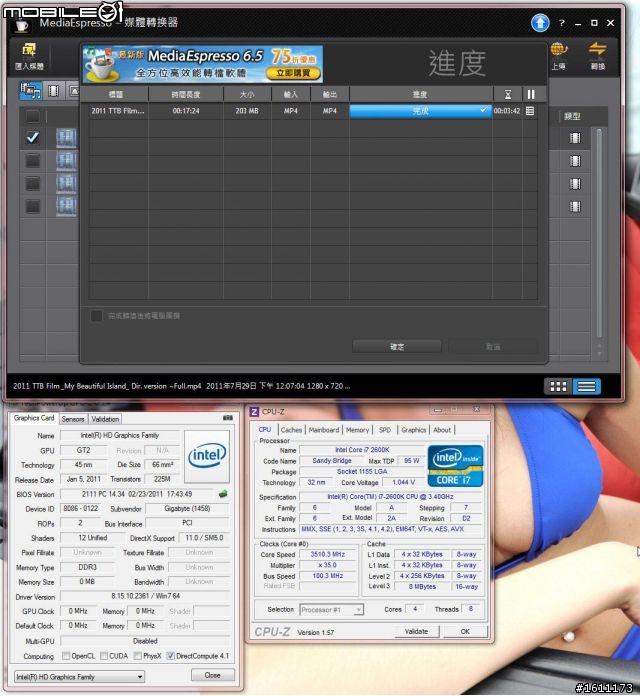Screen dimensions: 640x696
Task: Open the SPD tab in CPU-Z
Action: (x=385, y=430)
